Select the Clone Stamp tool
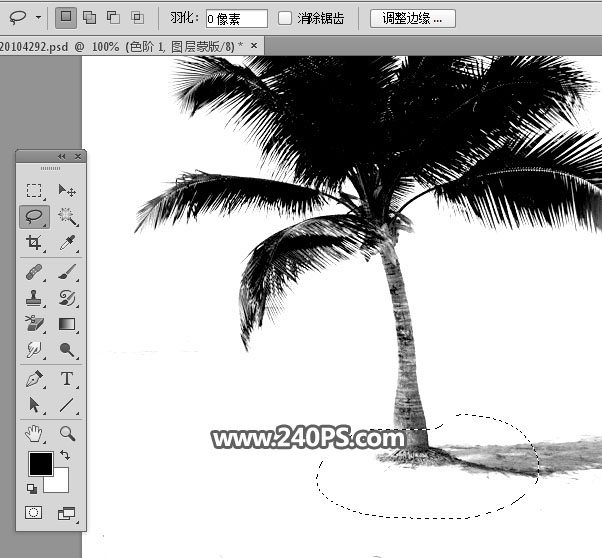The image size is (602, 558). pyautogui.click(x=35, y=298)
